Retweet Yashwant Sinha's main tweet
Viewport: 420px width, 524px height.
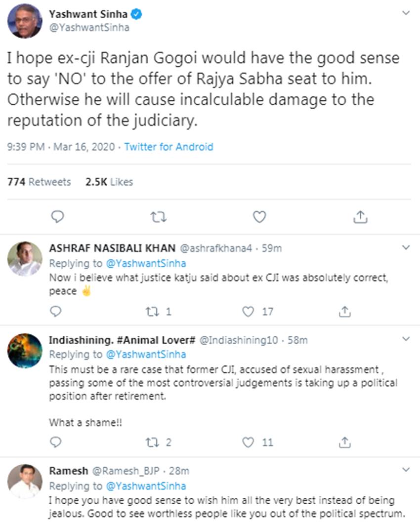point(159,217)
